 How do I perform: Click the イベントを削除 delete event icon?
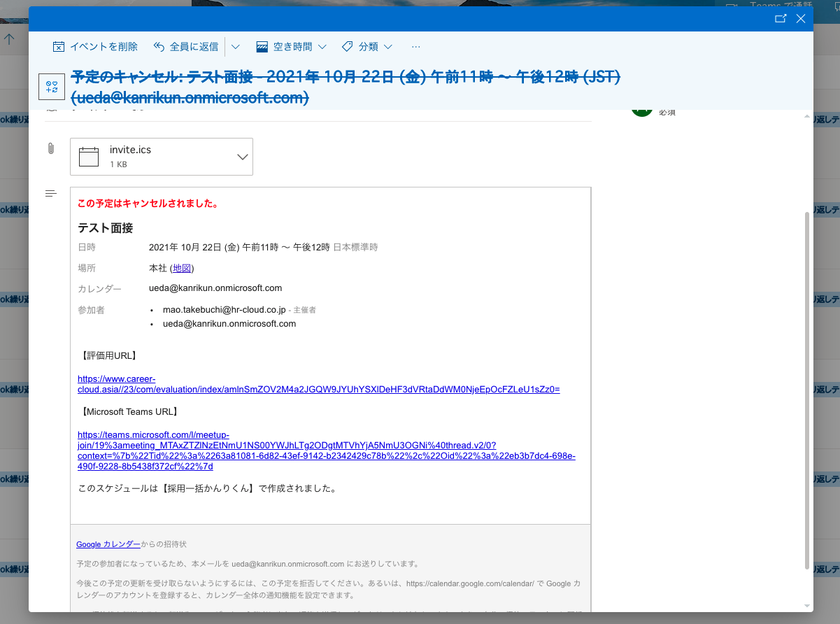(x=59, y=47)
